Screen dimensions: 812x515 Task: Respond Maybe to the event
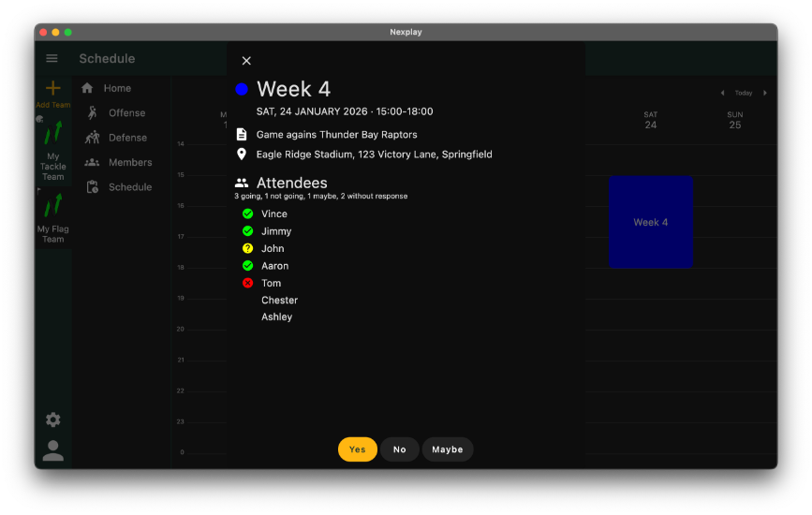point(448,449)
